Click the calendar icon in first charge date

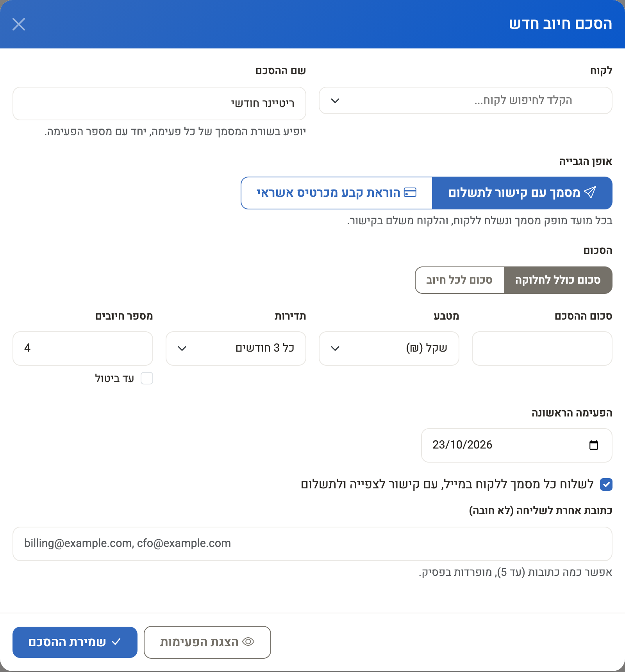pos(593,445)
